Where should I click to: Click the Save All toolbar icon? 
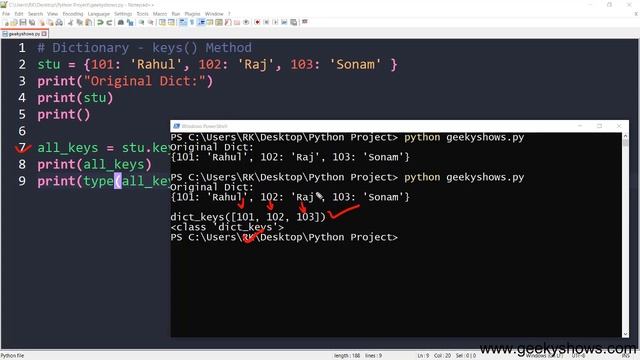click(x=32, y=22)
